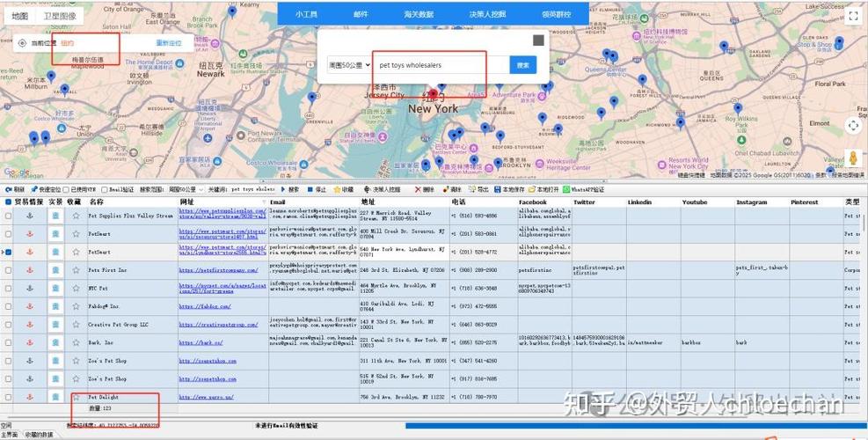Image resolution: width=868 pixels, height=440 pixels.
Task: Click the 快速定位 quick locate toolbar icon
Action: tap(33, 189)
